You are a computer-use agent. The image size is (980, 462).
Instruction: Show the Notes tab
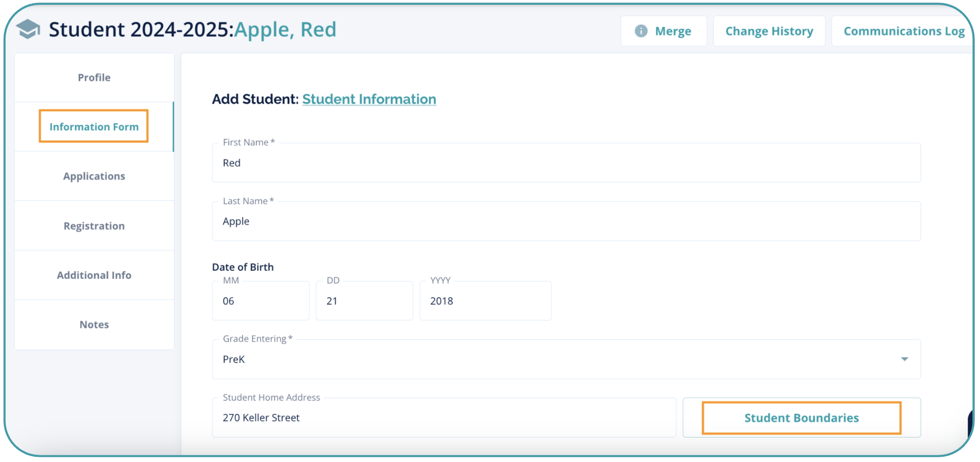pos(94,325)
